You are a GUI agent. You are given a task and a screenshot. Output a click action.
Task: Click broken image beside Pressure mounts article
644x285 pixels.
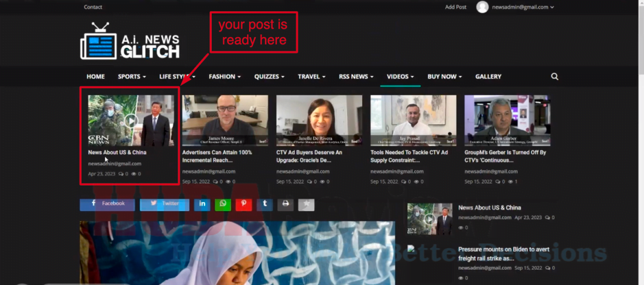pos(409,249)
